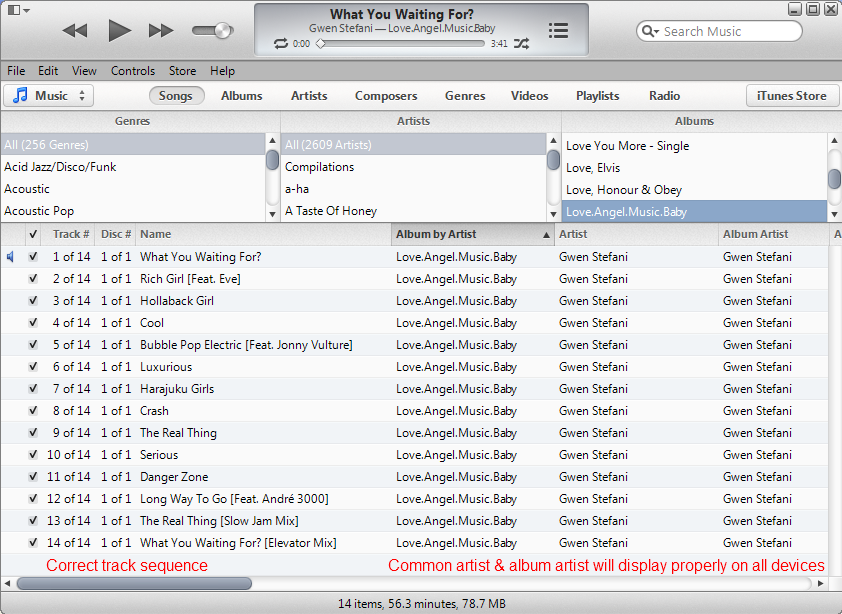842x614 pixels.
Task: Open the iTunes Store button
Action: point(792,96)
